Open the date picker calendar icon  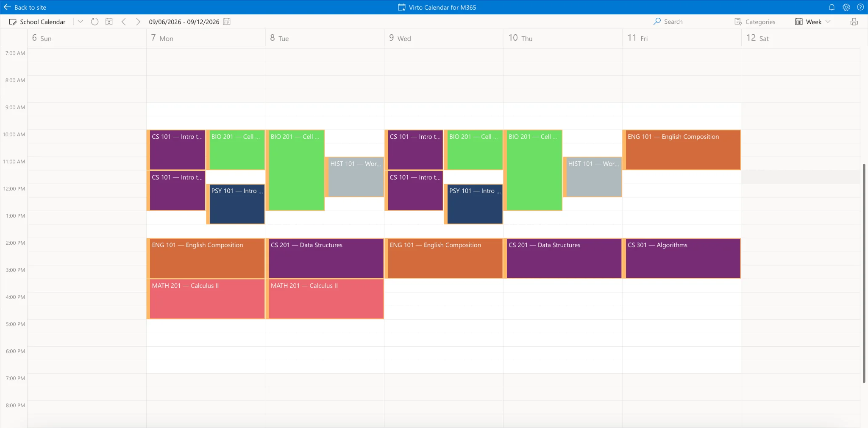(x=227, y=22)
